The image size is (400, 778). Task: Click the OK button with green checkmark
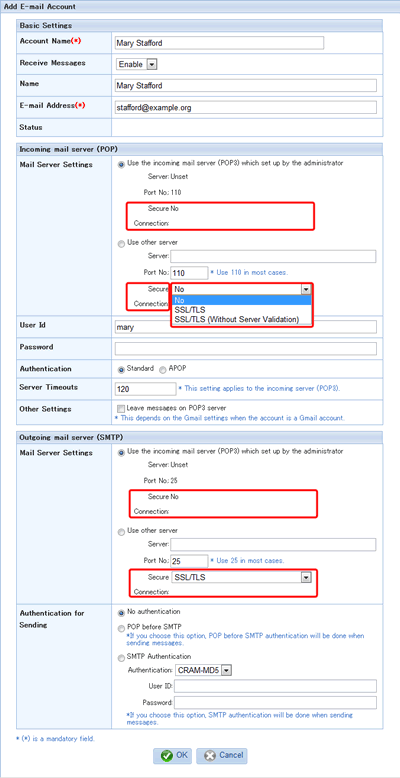pyautogui.click(x=172, y=755)
